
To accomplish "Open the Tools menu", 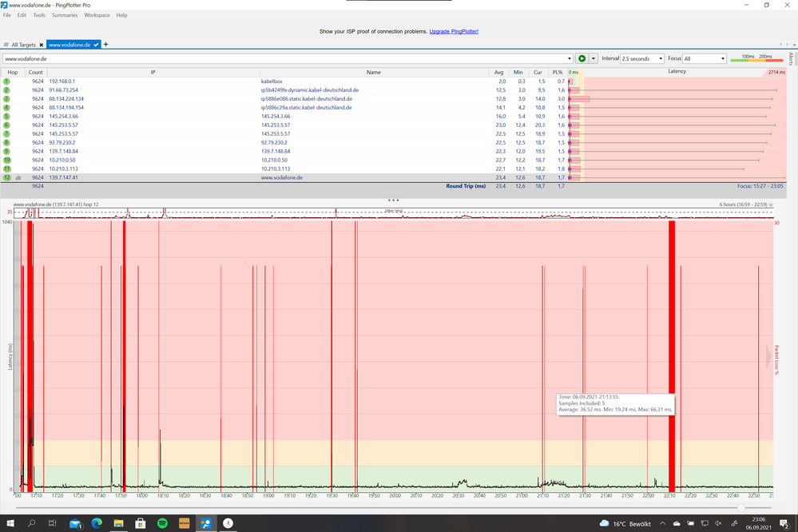I will coord(38,14).
